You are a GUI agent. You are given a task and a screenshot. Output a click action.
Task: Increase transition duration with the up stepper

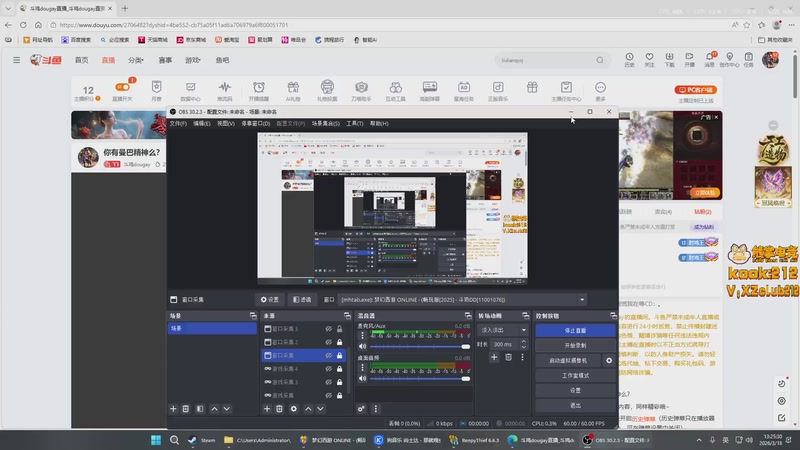coord(523,342)
